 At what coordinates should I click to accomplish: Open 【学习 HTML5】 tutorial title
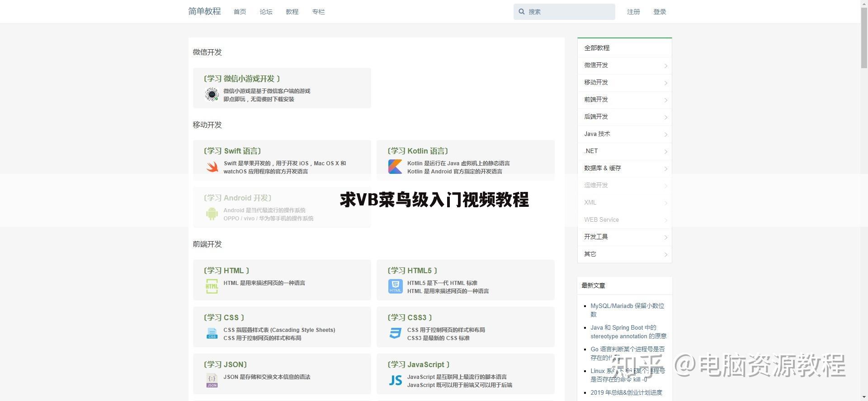point(412,270)
